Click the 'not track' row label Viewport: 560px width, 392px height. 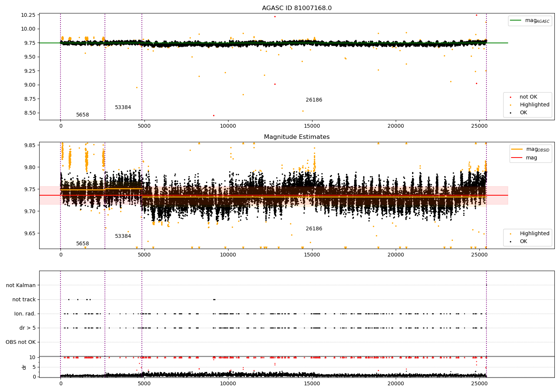pos(24,299)
